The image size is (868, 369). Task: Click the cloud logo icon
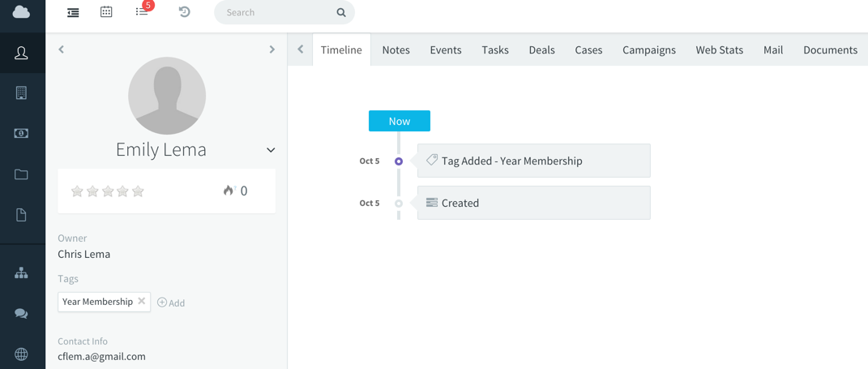21,12
